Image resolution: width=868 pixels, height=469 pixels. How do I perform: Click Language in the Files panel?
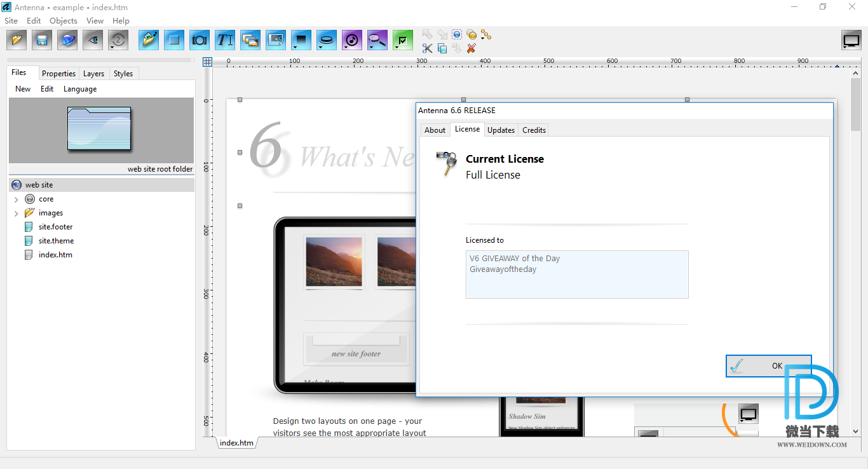click(x=80, y=89)
